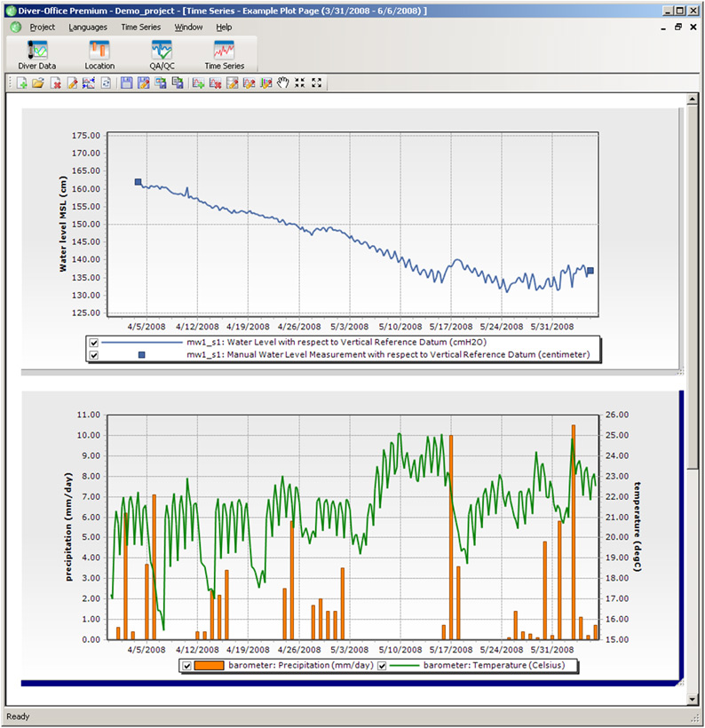Click the save floppy disk icon

pyautogui.click(x=126, y=83)
